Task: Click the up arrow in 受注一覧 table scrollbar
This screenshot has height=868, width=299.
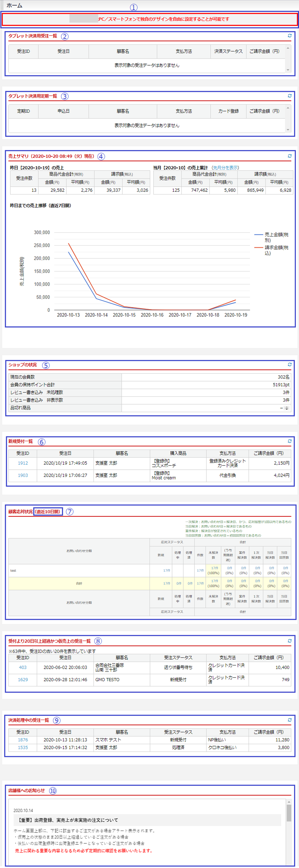Action: pos(288,48)
